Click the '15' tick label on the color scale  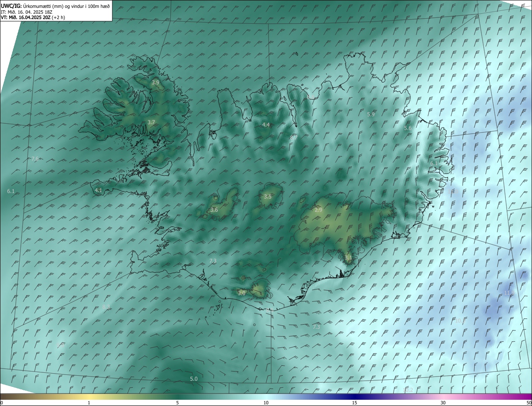pos(355,403)
